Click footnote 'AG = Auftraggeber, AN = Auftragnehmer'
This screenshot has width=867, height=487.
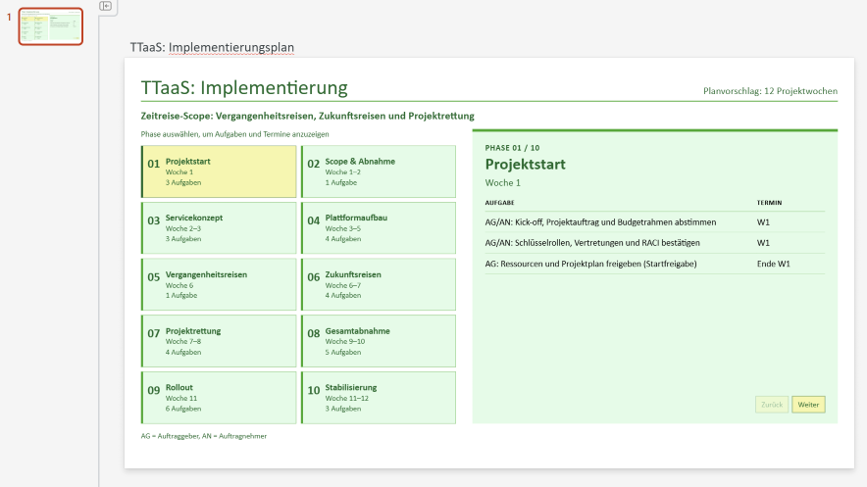(203, 436)
